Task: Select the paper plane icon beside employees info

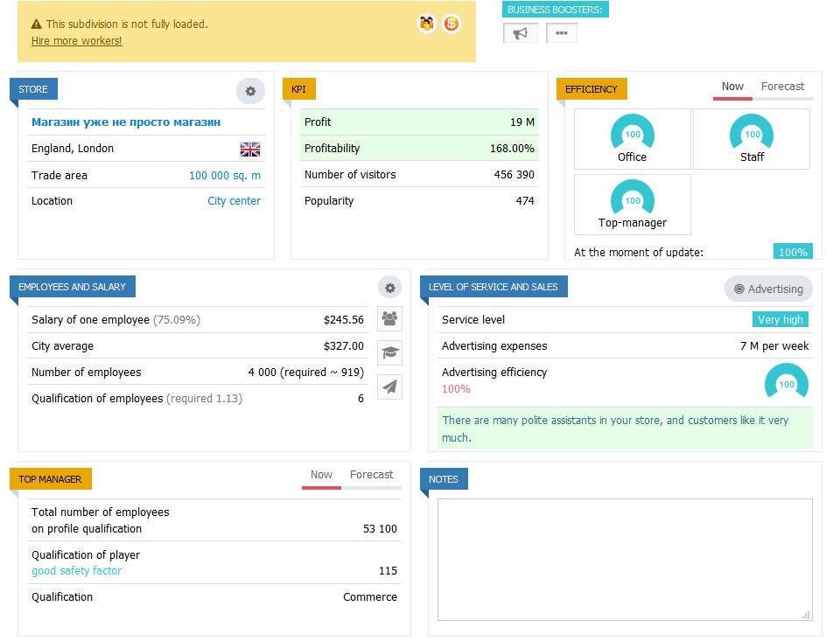Action: [389, 387]
